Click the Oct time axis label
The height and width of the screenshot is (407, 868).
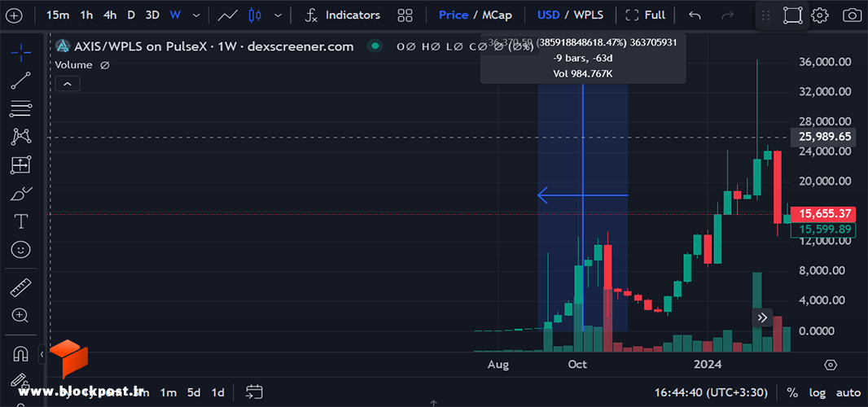coord(577,365)
